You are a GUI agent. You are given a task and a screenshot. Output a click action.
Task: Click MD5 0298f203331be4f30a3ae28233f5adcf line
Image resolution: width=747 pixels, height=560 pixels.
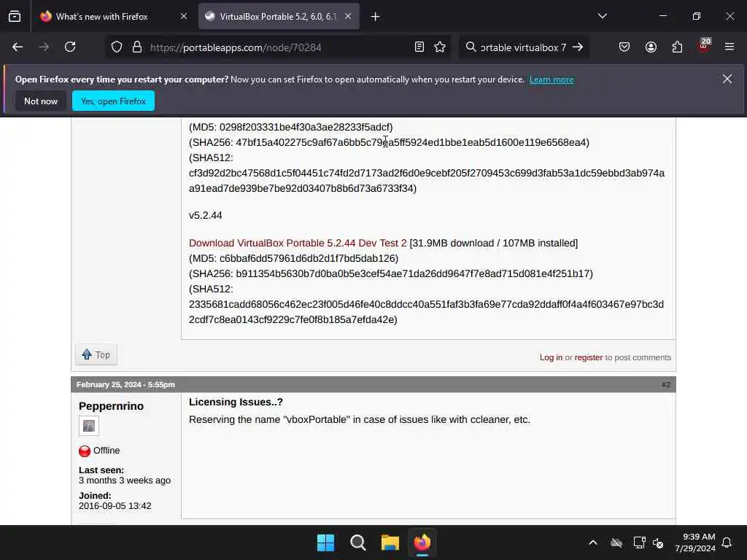coord(290,127)
